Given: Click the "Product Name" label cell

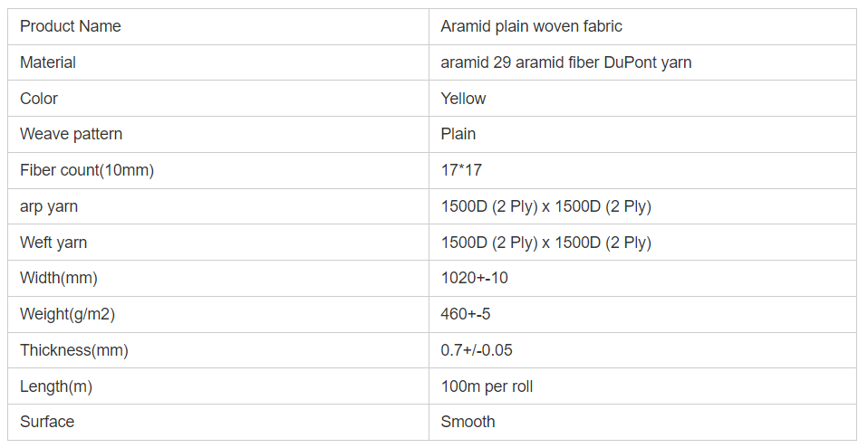Looking at the screenshot, I should click(71, 26).
